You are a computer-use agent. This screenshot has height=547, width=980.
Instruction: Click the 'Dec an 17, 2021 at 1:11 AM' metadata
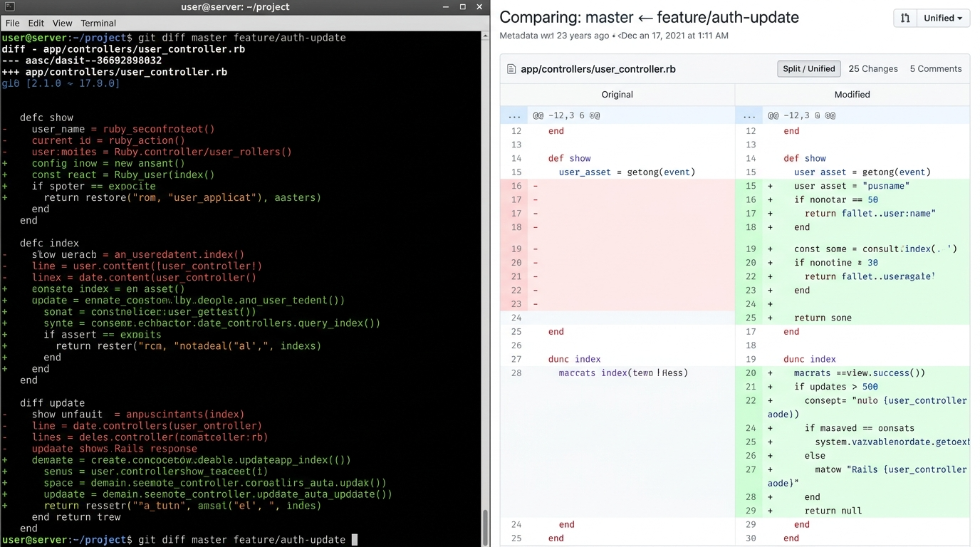coord(674,36)
